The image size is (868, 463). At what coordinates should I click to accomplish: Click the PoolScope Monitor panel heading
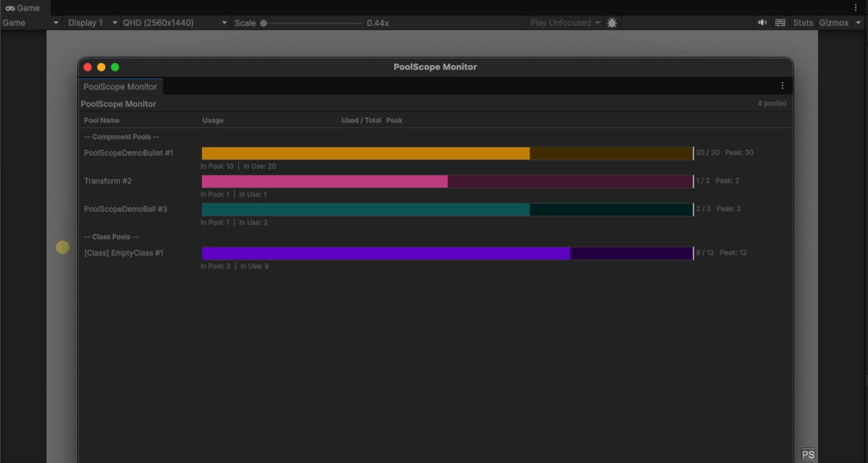click(x=119, y=104)
